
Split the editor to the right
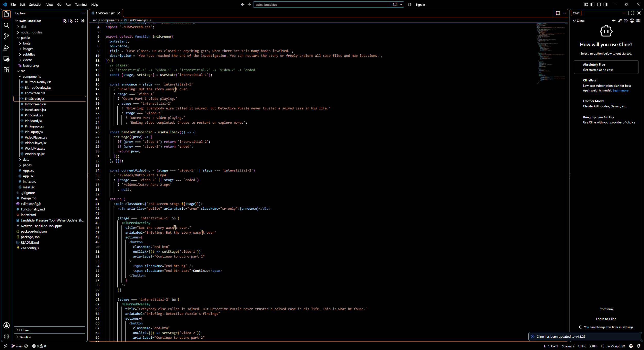(x=558, y=13)
